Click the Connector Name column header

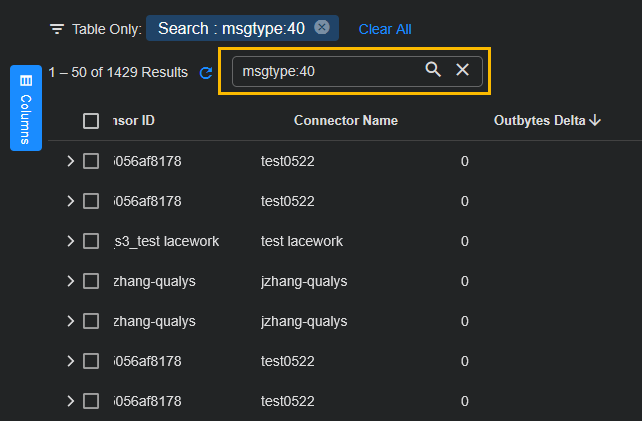(345, 121)
